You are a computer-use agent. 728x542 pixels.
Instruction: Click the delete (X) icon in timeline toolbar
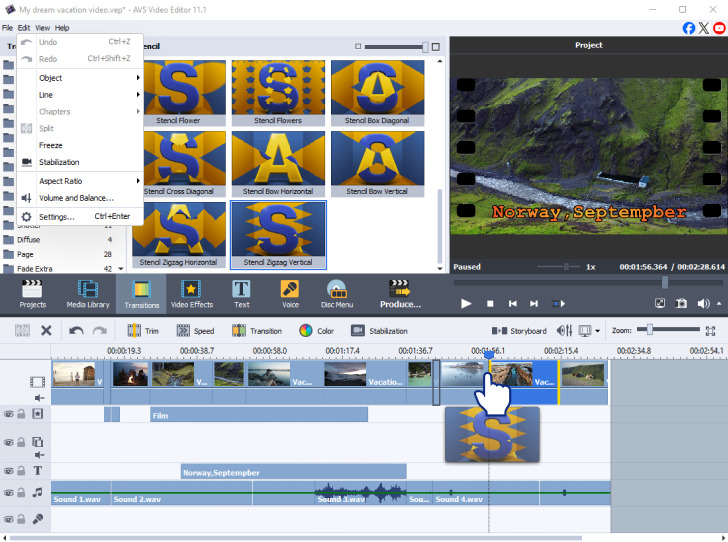(46, 331)
